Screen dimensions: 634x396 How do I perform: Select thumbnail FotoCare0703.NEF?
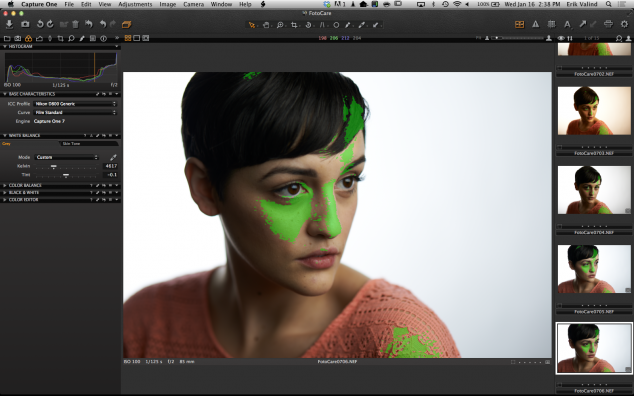click(594, 111)
